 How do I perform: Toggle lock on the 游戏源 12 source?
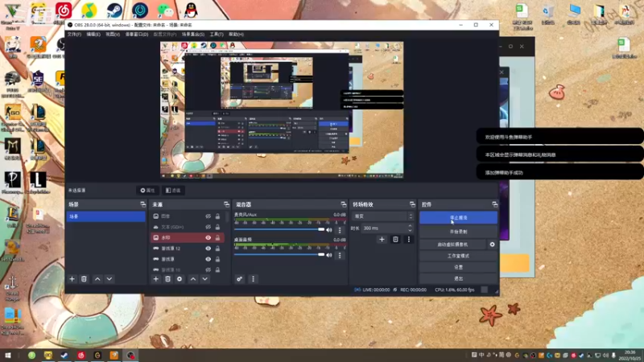pyautogui.click(x=217, y=249)
